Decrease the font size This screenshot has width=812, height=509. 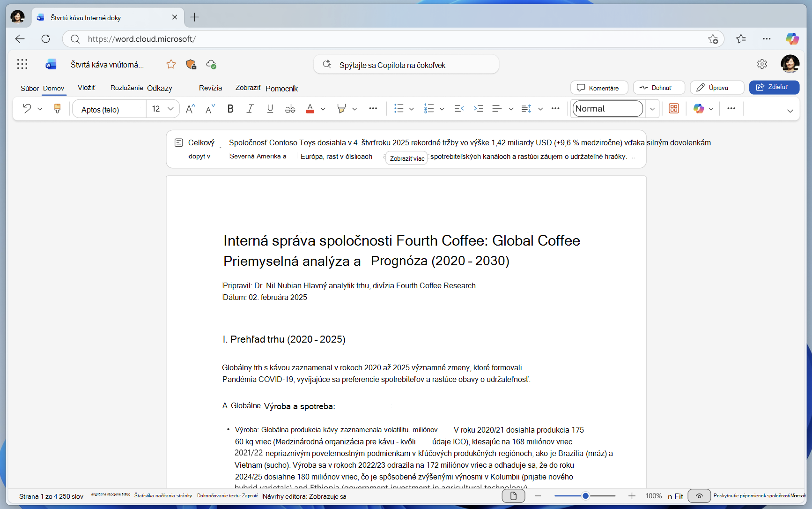click(x=210, y=109)
